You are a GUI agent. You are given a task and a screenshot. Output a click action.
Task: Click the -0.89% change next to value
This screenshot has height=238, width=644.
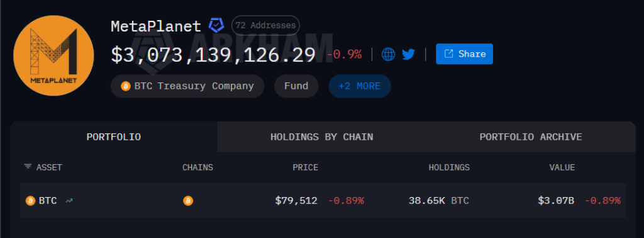pos(602,201)
